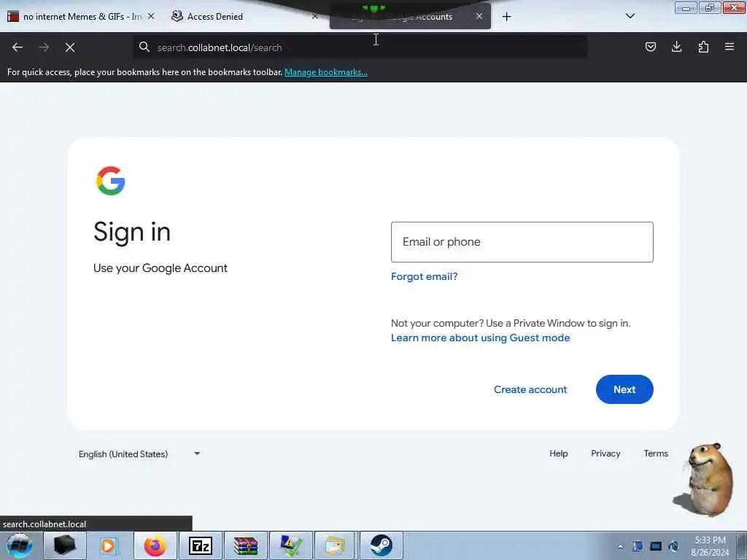
Task: Open a new tab with plus button
Action: [x=506, y=17]
